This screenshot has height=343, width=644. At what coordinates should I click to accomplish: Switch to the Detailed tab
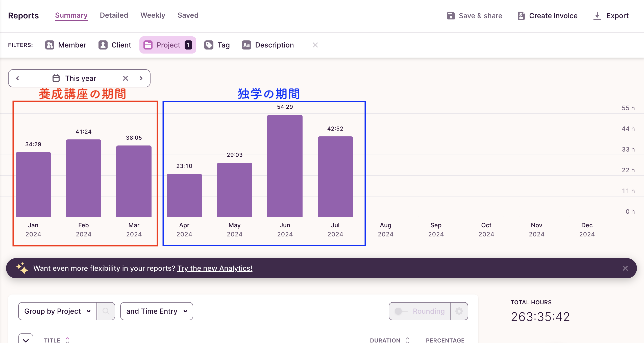pyautogui.click(x=114, y=15)
